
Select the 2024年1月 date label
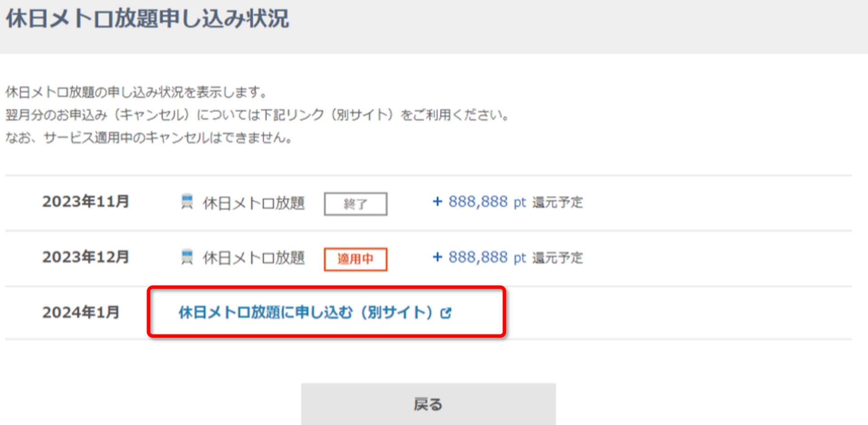(x=80, y=312)
